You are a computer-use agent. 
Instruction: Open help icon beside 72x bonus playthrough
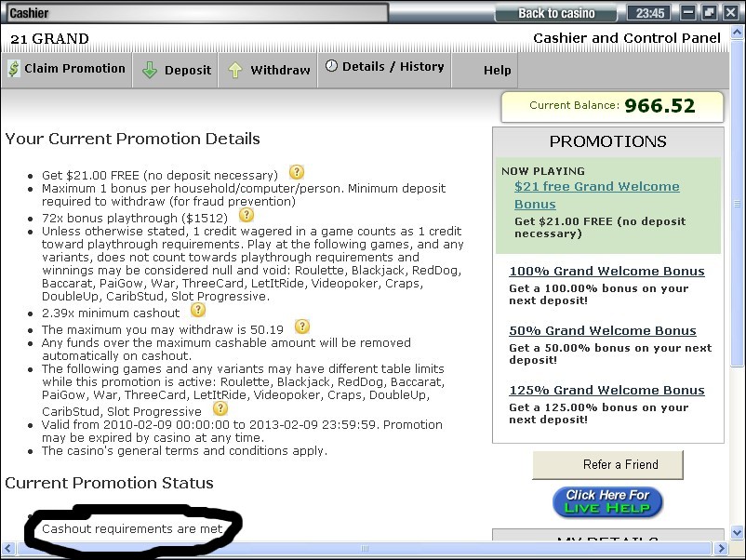(x=246, y=215)
